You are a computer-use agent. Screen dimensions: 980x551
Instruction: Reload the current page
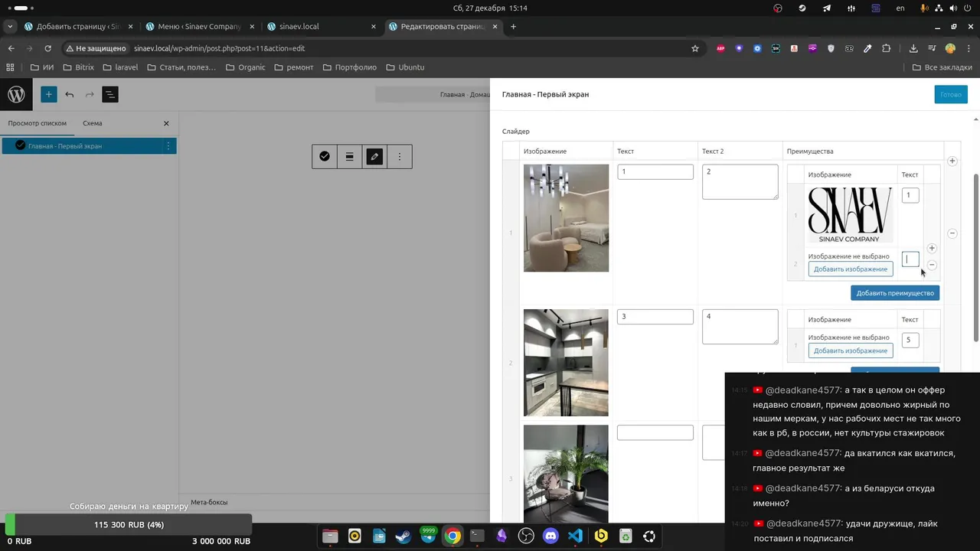click(x=47, y=48)
